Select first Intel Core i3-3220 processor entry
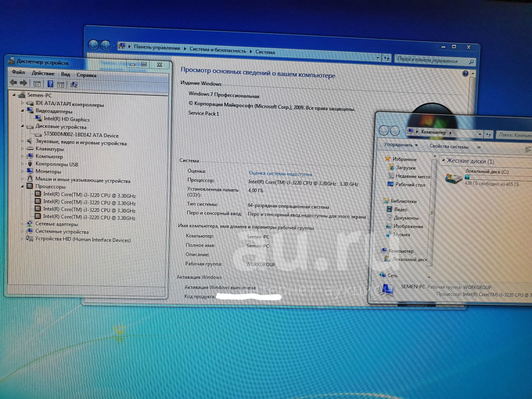 (90, 195)
